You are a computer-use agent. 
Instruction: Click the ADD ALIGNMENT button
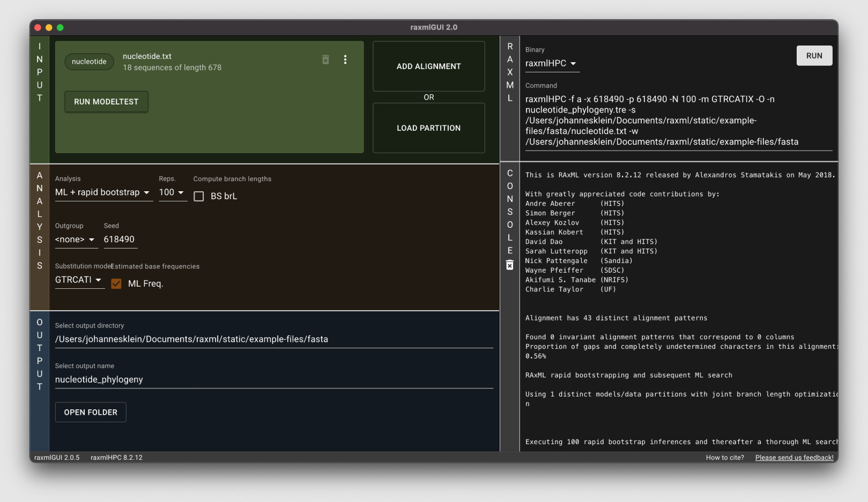[x=429, y=66]
